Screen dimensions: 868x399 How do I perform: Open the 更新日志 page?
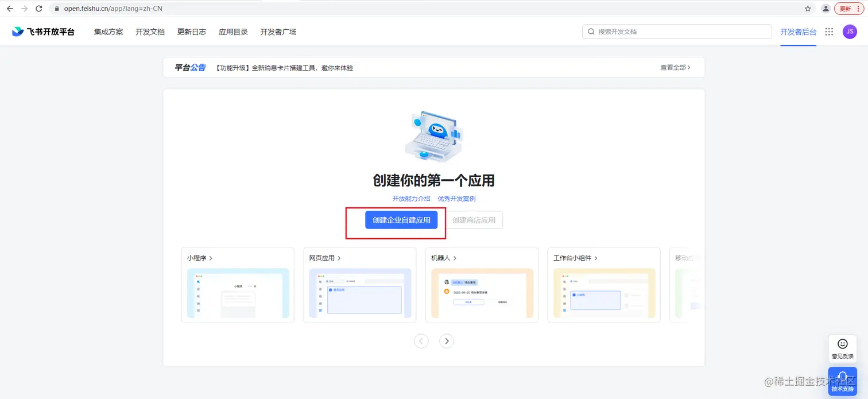pyautogui.click(x=192, y=32)
